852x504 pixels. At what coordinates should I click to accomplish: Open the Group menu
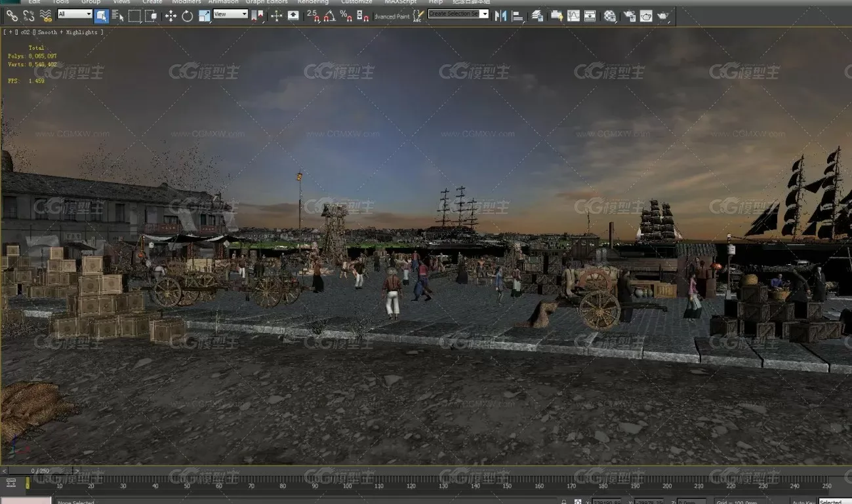click(x=91, y=2)
